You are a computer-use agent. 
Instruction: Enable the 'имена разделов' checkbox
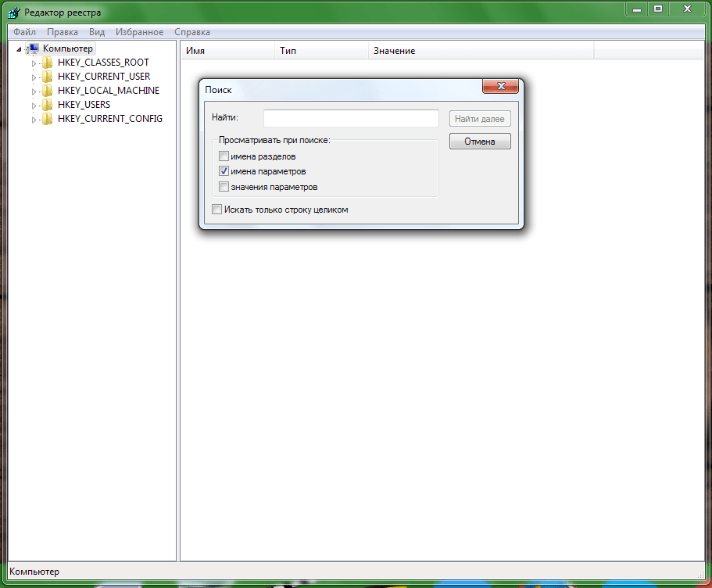tap(224, 156)
